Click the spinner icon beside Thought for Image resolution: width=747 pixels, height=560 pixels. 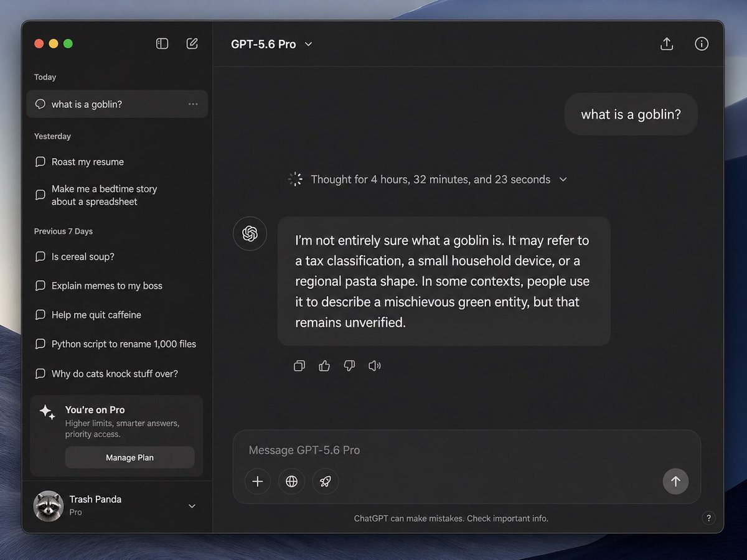[295, 179]
